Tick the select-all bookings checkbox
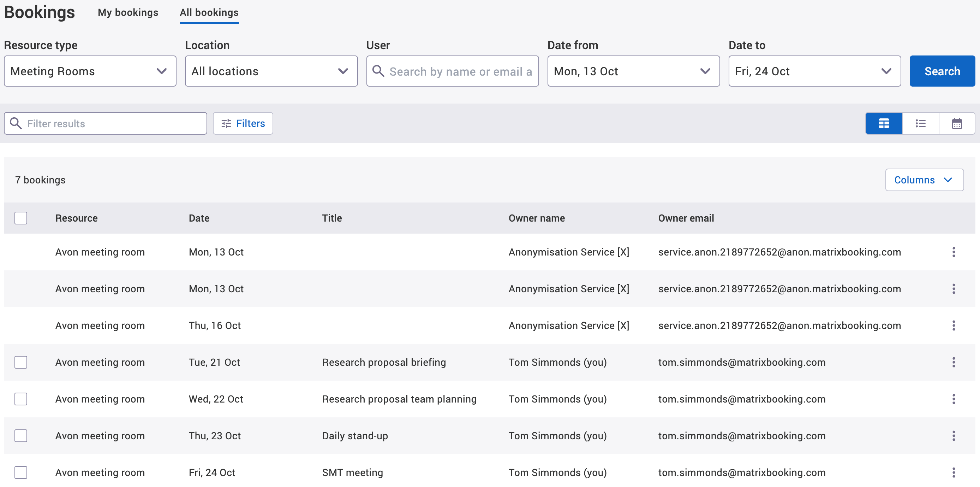Viewport: 980px width, 487px height. click(21, 218)
